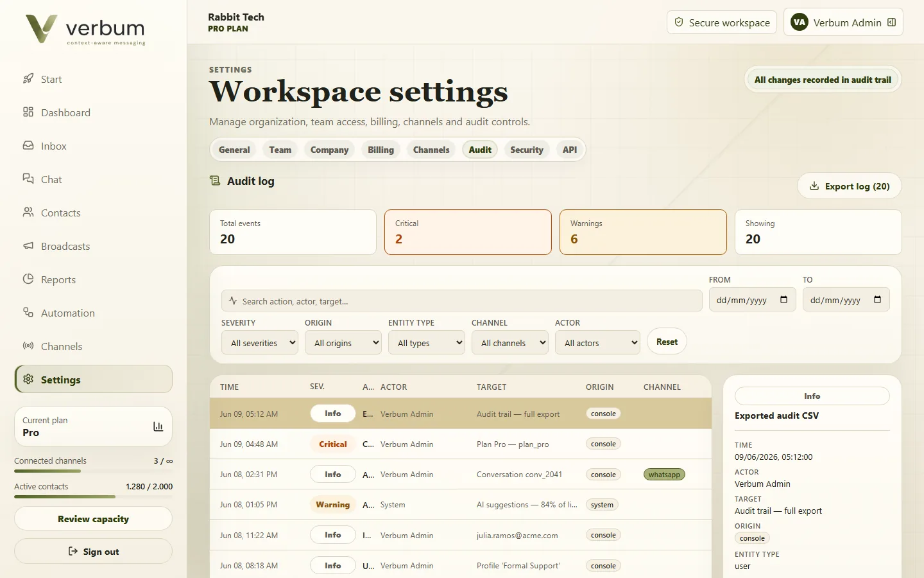Click the Broadcasts megaphone icon
Viewport: 924px width, 578px height.
point(28,246)
